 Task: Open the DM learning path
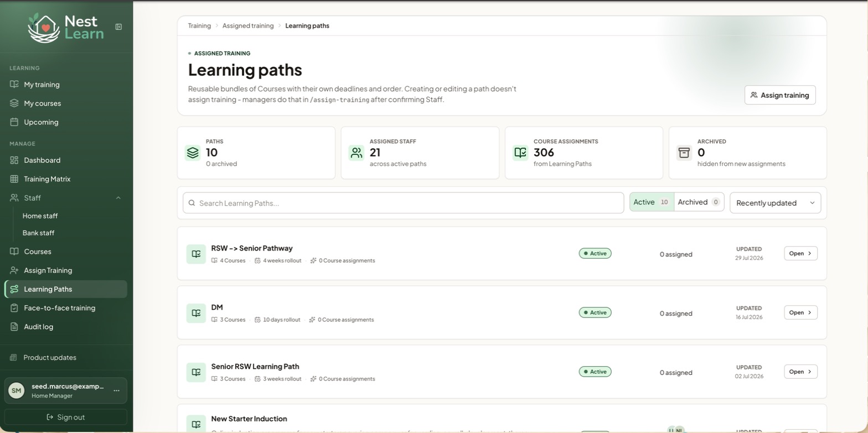click(x=800, y=313)
